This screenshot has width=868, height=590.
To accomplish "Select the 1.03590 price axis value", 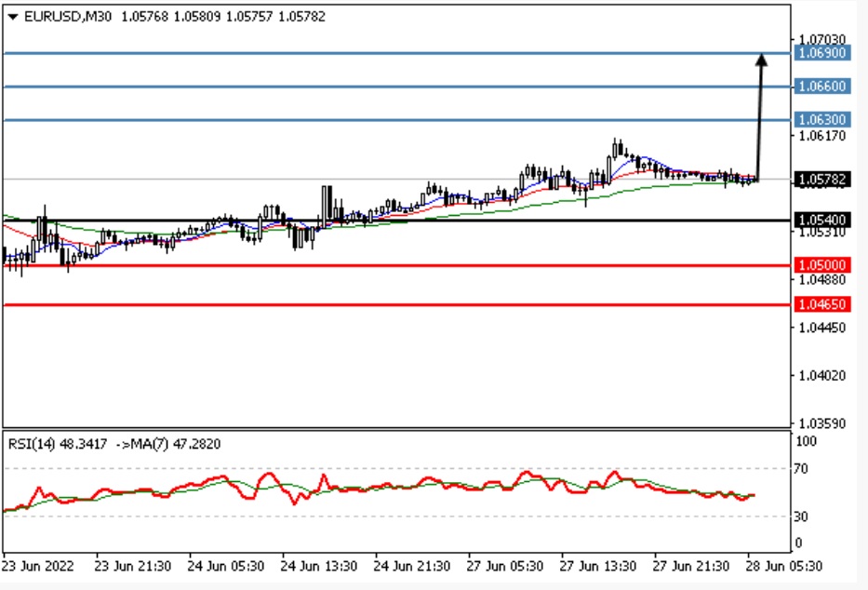I will (822, 424).
